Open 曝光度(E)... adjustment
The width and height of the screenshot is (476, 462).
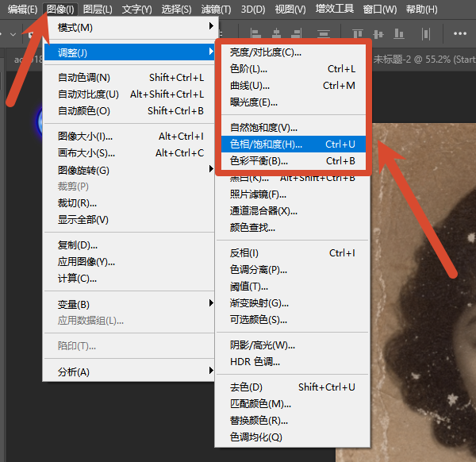point(294,102)
